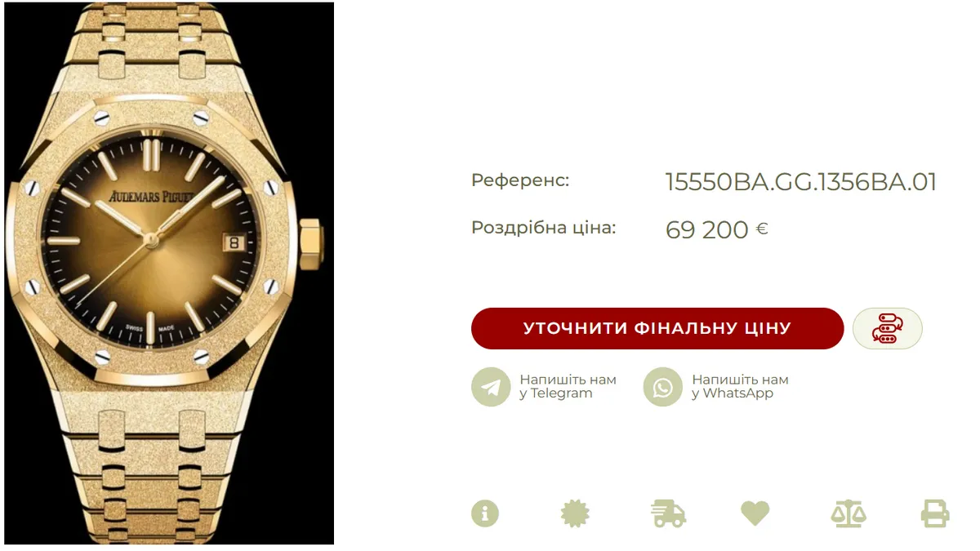Click the red УТОЧНИТИ ФІНАЛЬНУ ЦІНУ button
The image size is (980, 551).
coord(657,328)
